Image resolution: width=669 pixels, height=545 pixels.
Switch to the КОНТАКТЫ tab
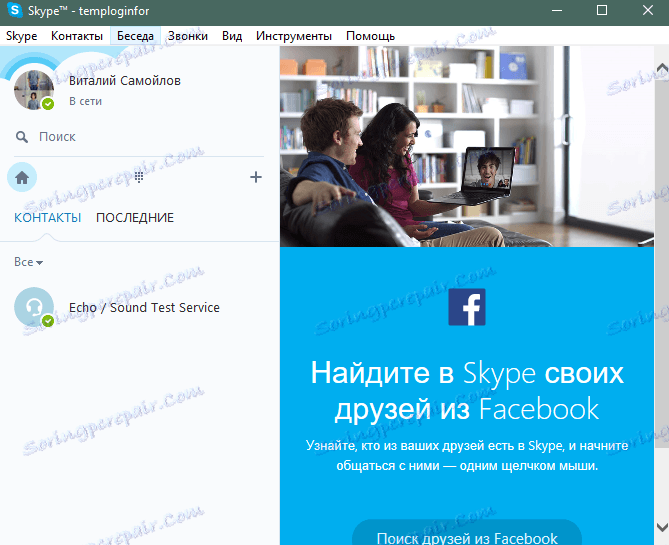pyautogui.click(x=47, y=218)
